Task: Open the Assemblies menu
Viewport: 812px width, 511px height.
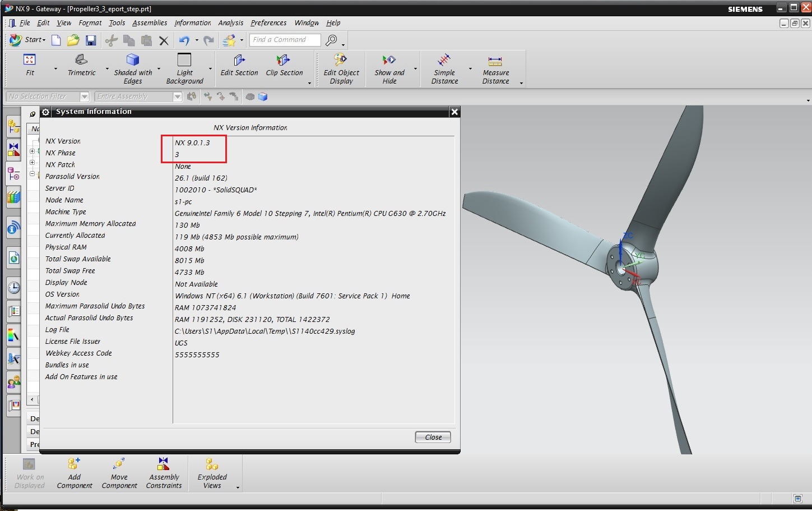Action: click(x=150, y=23)
